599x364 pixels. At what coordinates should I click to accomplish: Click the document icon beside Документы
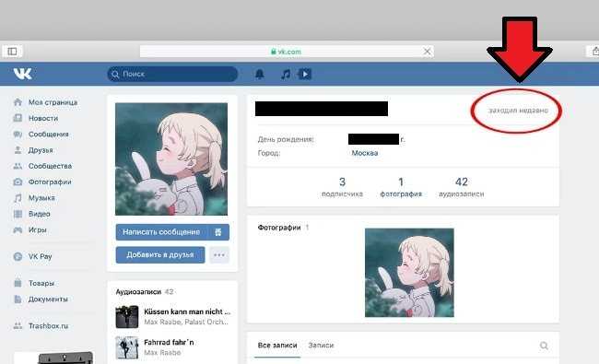click(x=18, y=299)
